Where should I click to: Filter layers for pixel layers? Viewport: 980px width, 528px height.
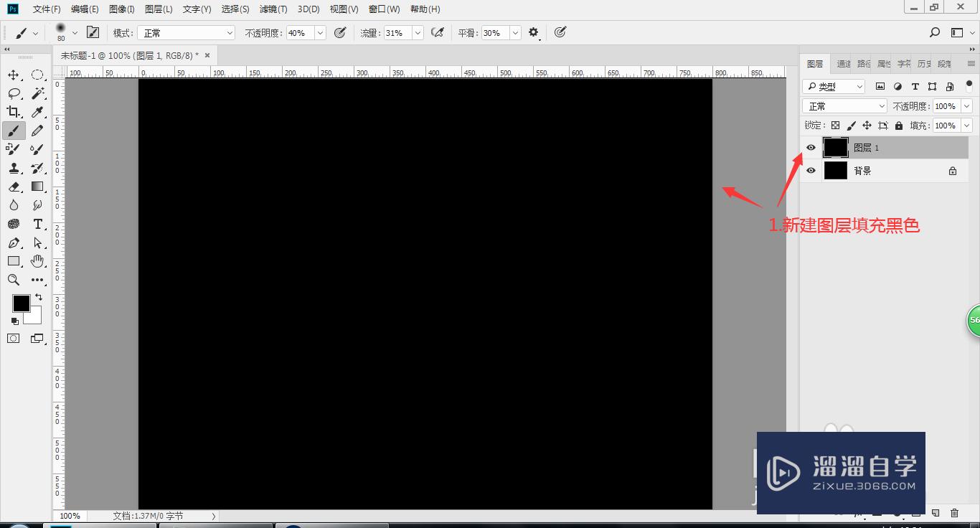[x=880, y=86]
